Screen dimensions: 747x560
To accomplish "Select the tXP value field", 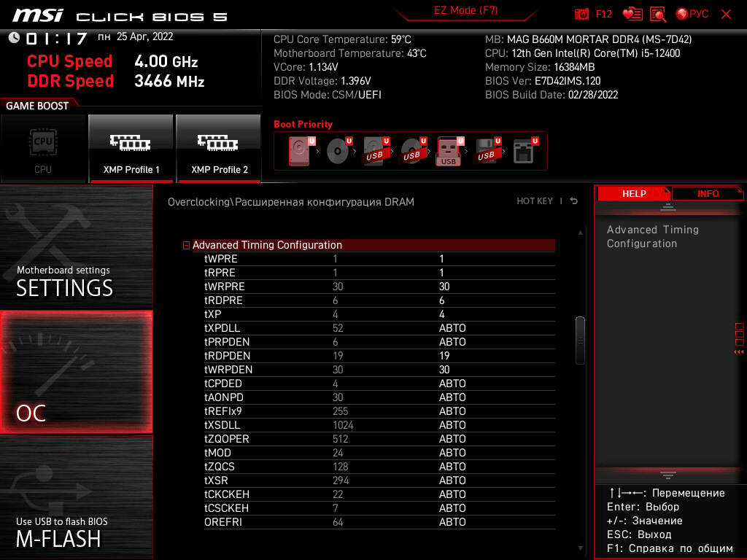I will (441, 314).
